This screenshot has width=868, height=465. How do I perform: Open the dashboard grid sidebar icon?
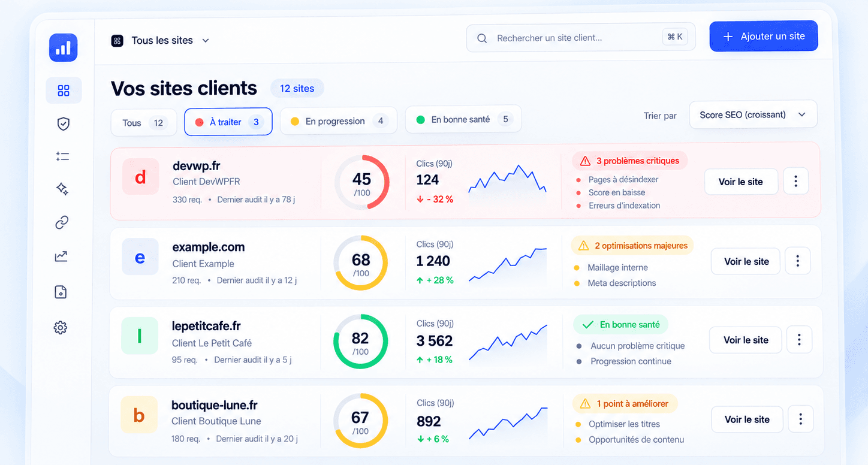[x=64, y=90]
